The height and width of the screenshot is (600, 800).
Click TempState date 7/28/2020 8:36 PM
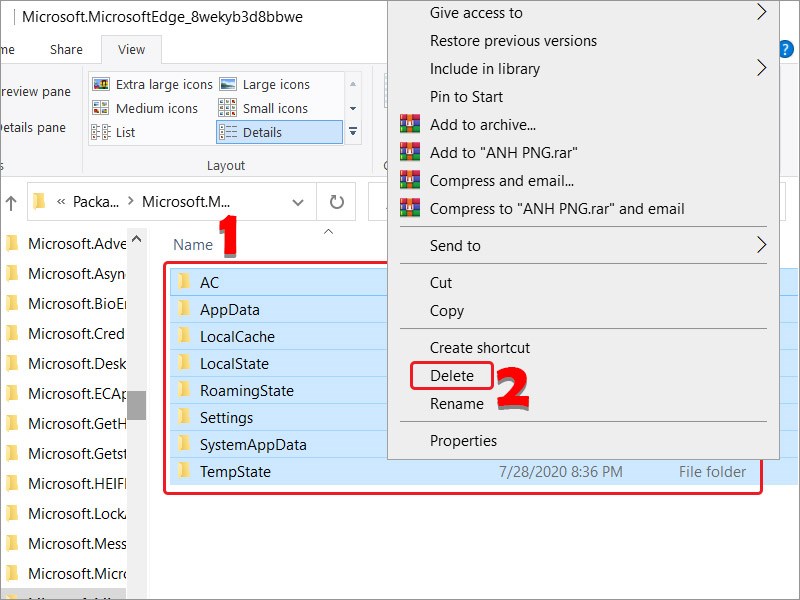click(x=561, y=471)
